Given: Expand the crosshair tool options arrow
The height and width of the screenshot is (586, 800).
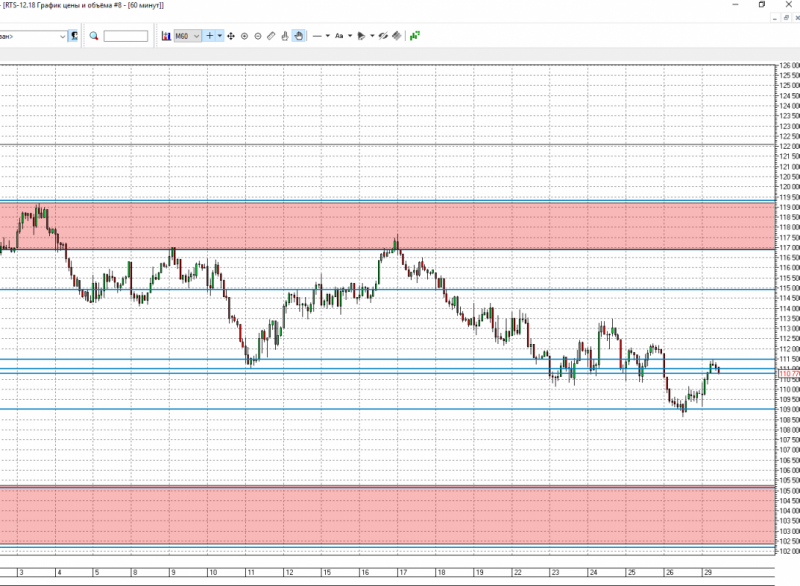Looking at the screenshot, I should coord(220,36).
